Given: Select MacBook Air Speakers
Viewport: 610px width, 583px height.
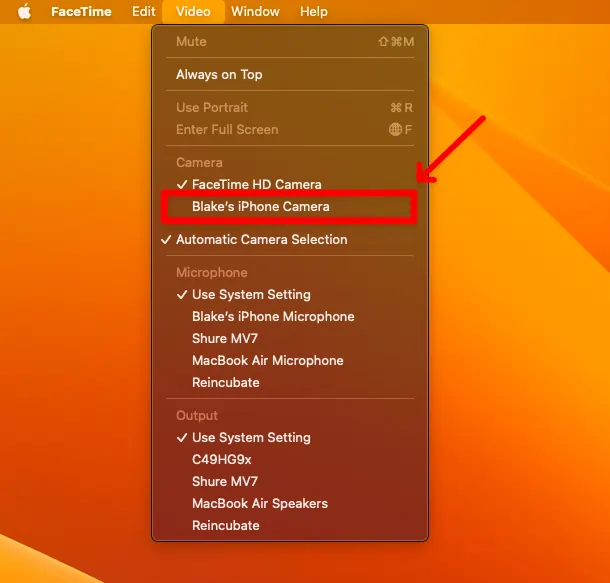Looking at the screenshot, I should [290, 504].
